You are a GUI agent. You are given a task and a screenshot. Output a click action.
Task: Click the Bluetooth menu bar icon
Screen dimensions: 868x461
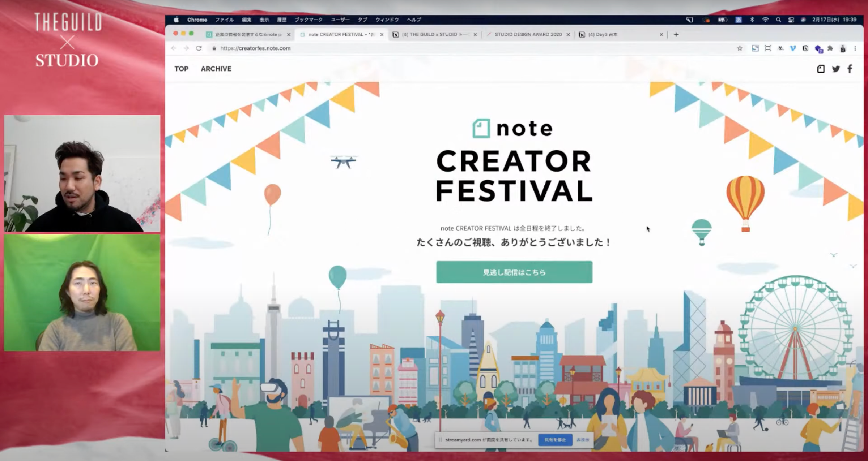tap(752, 20)
